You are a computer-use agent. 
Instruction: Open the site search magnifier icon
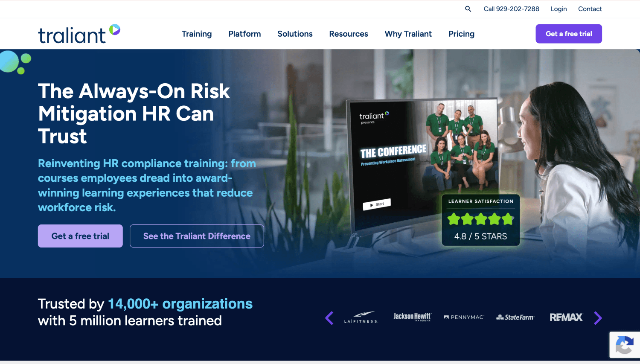click(468, 9)
